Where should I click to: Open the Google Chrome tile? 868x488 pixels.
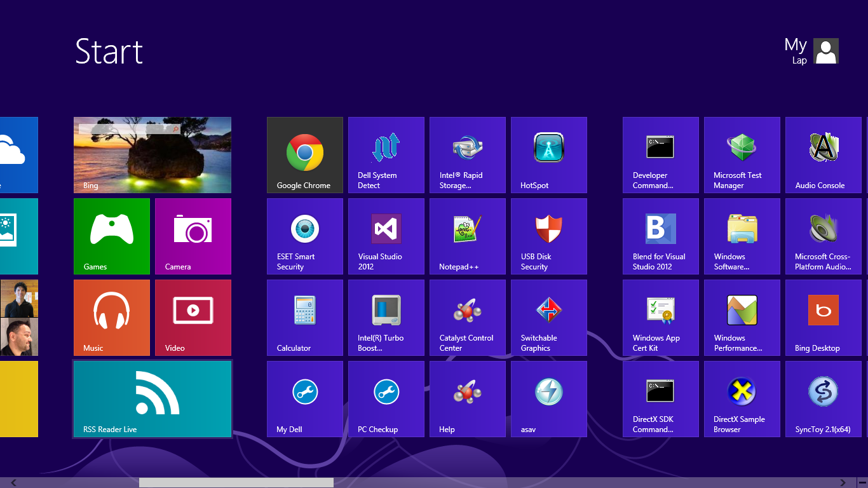(x=305, y=155)
